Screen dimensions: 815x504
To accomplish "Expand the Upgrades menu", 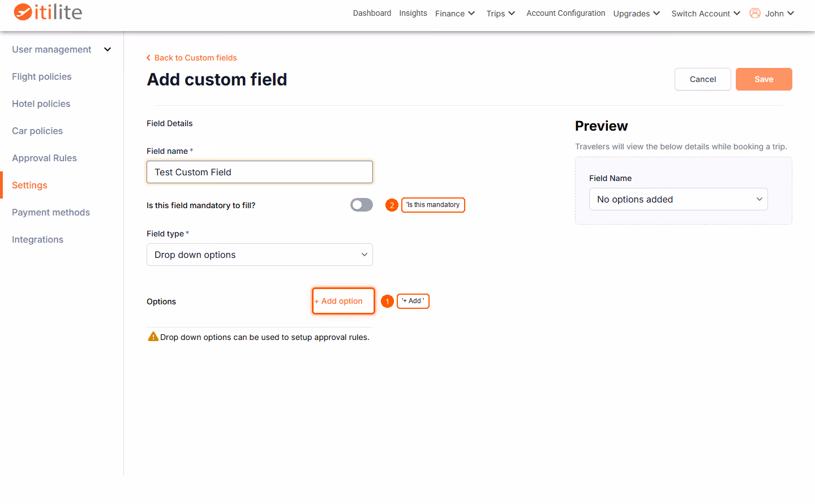I will (637, 14).
